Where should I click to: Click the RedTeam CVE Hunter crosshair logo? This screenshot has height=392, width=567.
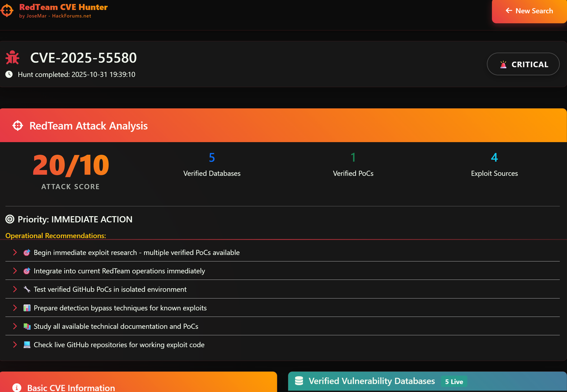tap(6, 10)
